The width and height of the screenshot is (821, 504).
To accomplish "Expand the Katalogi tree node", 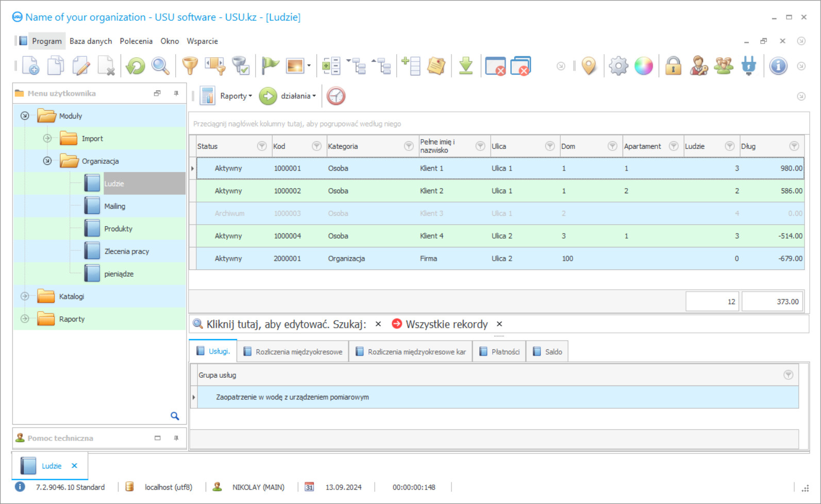I will (x=25, y=296).
